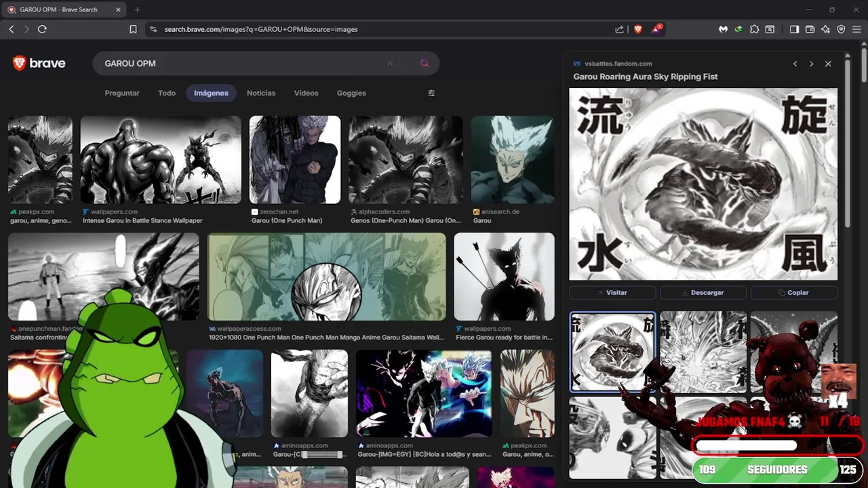The image size is (868, 488).
Task: Open peakpx.com Garou thumbnail in first row
Action: [40, 160]
